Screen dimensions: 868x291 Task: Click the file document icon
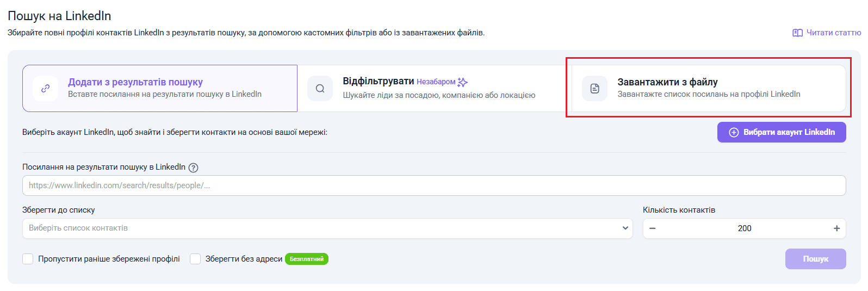pos(595,89)
